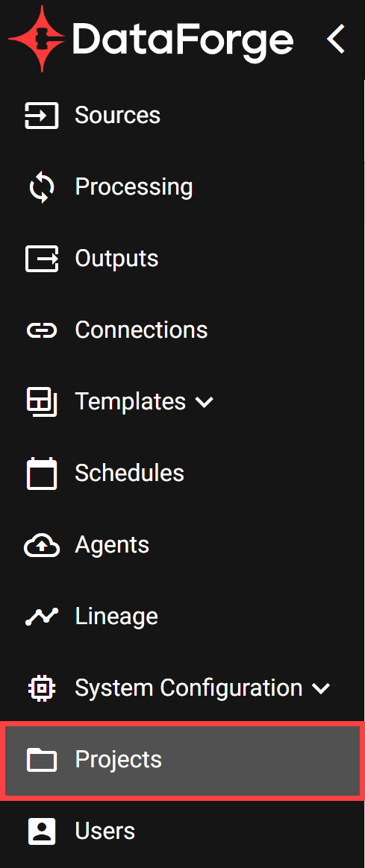Select the Lineage menu label

(x=116, y=616)
